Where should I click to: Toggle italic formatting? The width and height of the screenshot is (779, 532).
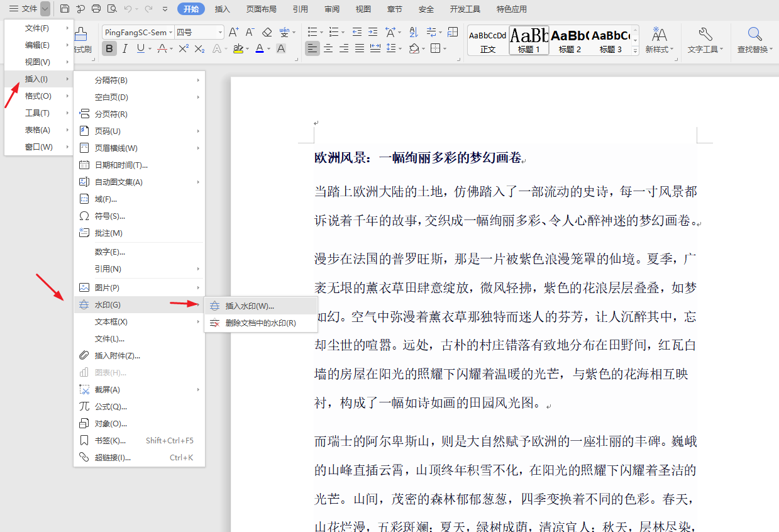point(125,48)
